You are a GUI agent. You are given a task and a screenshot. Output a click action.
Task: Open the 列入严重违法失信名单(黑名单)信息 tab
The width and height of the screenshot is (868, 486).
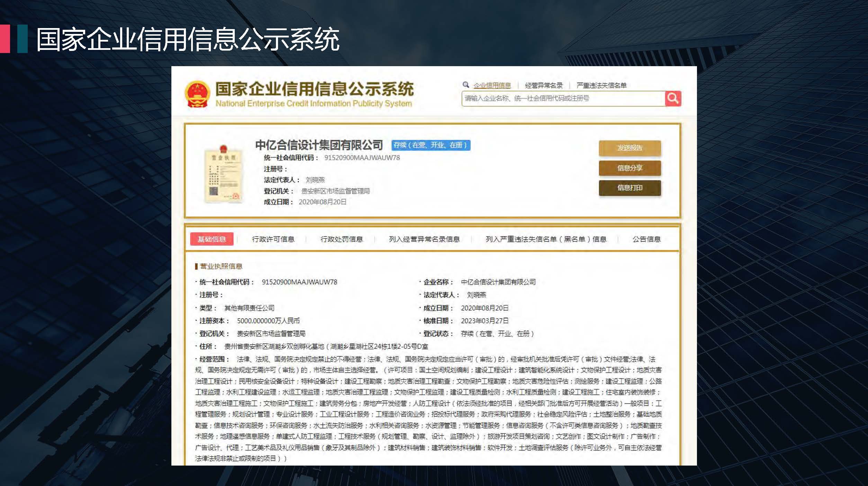pos(546,239)
